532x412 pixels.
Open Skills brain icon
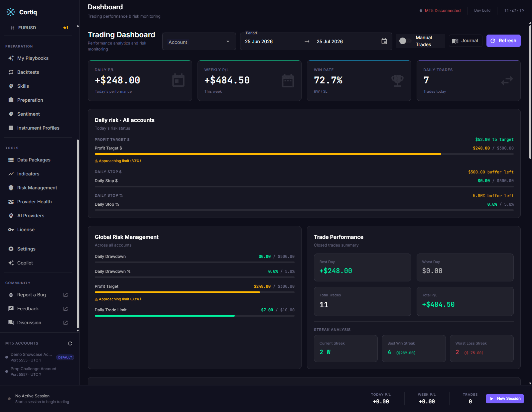pos(11,86)
